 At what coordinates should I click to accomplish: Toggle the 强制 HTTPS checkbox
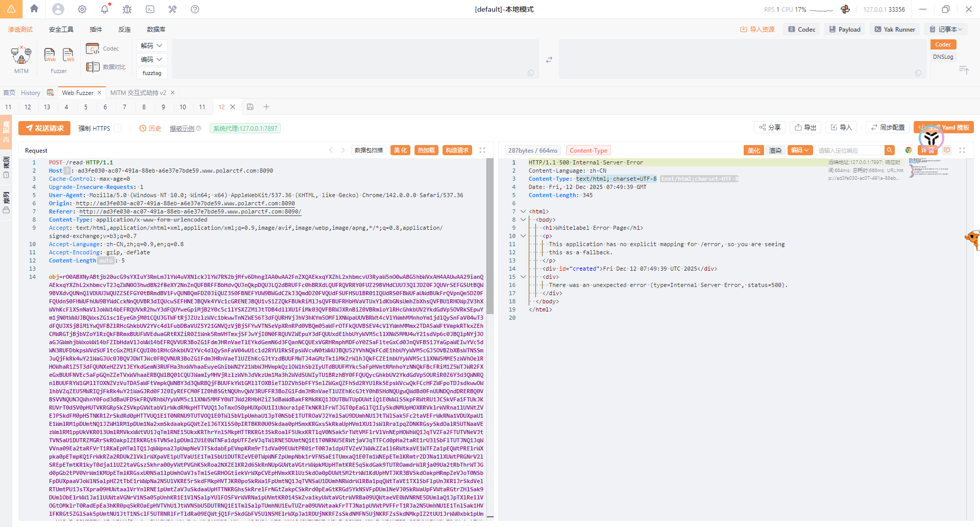coord(117,128)
